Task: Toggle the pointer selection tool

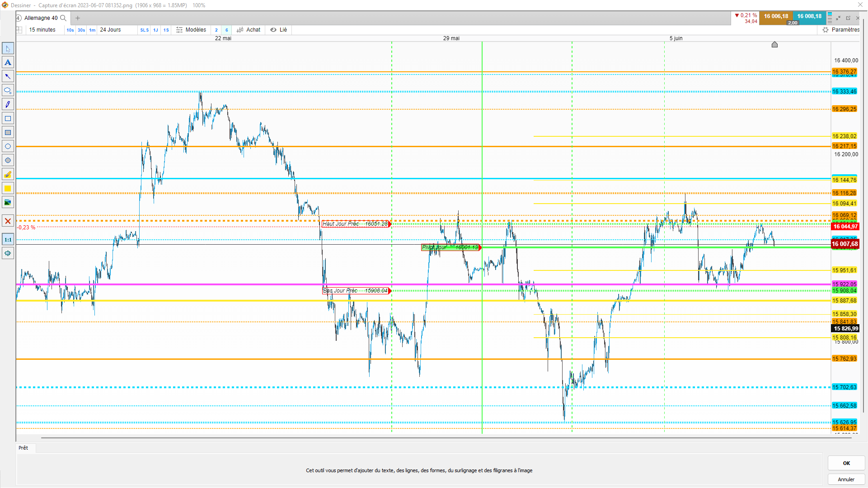Action: 8,48
